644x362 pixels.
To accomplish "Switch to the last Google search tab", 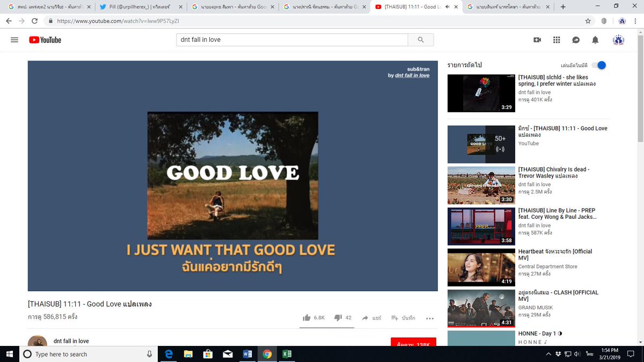I will click(x=508, y=7).
